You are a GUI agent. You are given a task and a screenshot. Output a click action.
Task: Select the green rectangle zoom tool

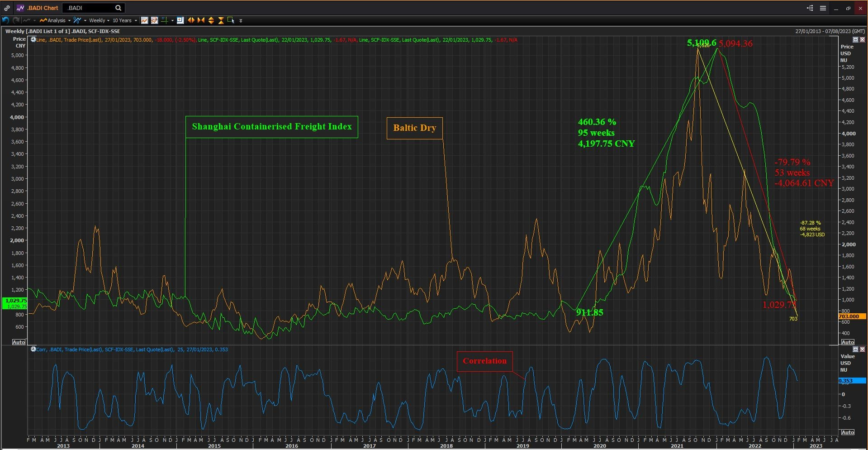click(x=231, y=20)
